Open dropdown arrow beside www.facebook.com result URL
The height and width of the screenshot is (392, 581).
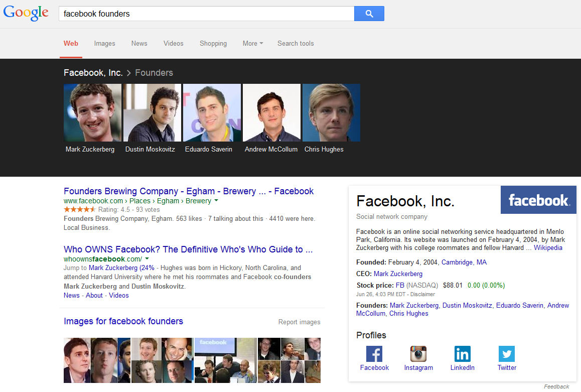click(x=216, y=201)
